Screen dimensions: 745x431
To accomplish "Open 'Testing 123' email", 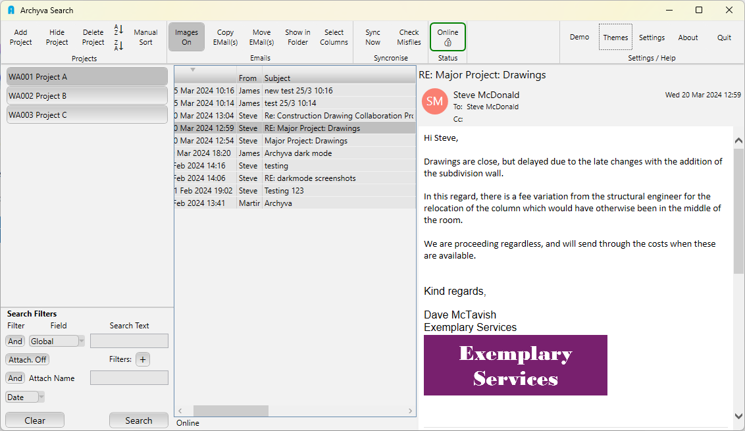I will pos(295,191).
